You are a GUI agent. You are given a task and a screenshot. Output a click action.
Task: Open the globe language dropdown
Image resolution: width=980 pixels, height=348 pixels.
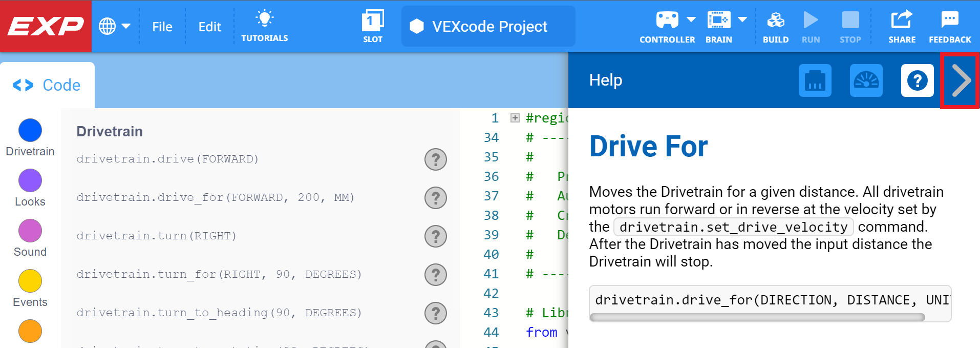pos(114,26)
